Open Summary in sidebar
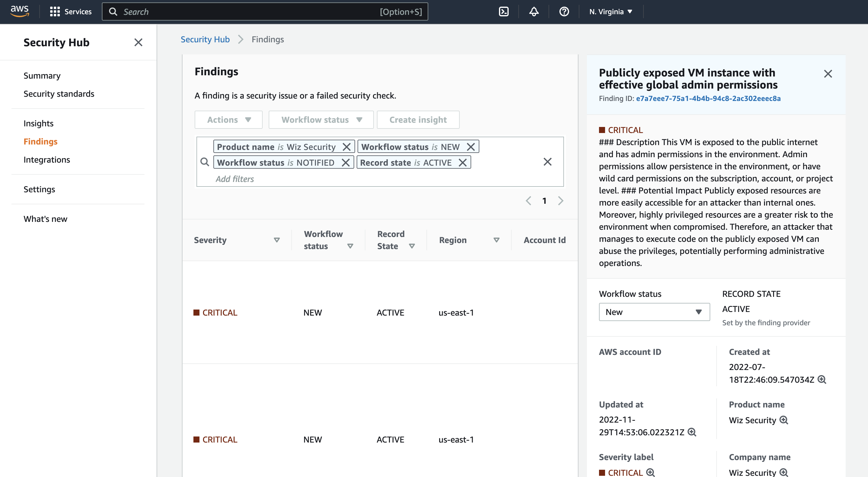 coord(42,76)
